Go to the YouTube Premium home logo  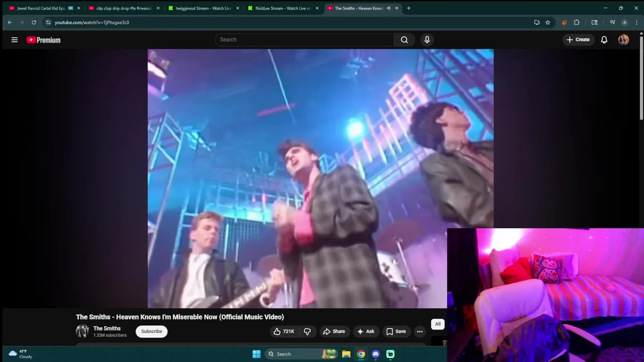[43, 40]
